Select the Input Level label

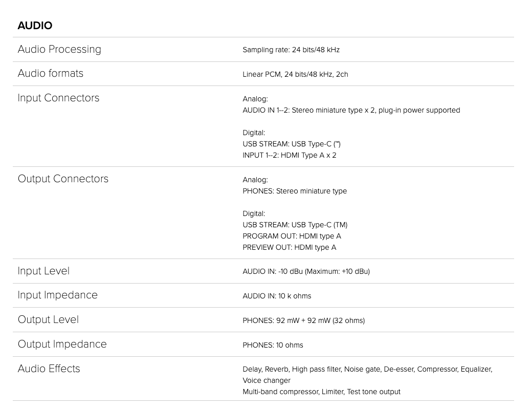(x=43, y=271)
